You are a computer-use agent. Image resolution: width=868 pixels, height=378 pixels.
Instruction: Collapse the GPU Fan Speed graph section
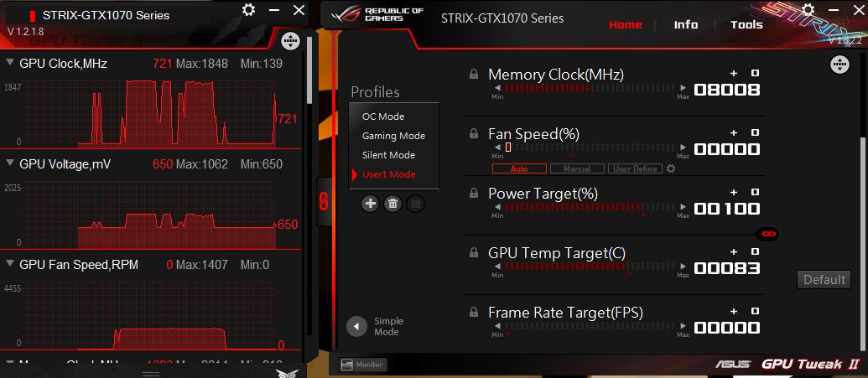9,265
